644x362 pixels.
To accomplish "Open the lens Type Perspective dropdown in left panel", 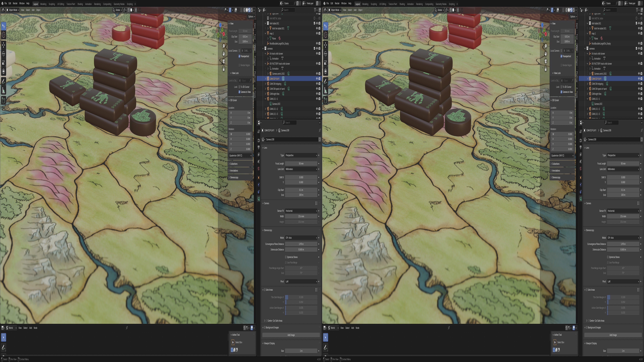I will [x=301, y=155].
